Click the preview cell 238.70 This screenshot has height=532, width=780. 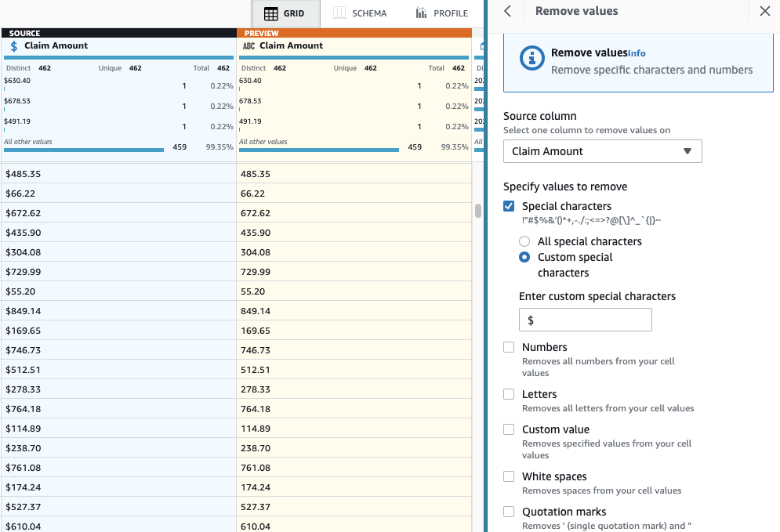[354, 448]
